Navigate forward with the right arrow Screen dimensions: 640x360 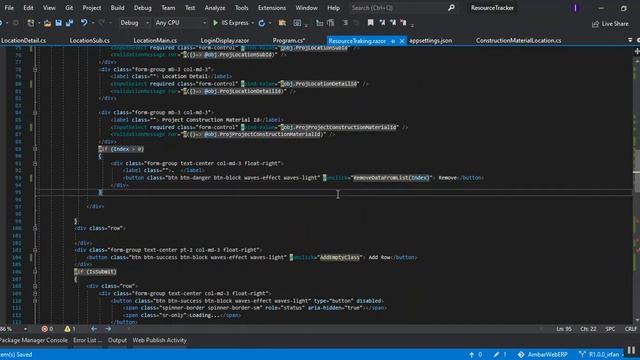pyautogui.click(x=108, y=329)
